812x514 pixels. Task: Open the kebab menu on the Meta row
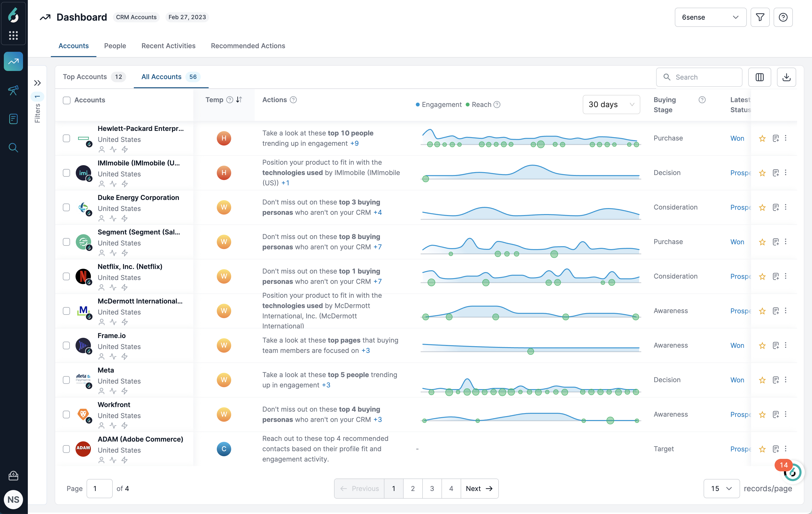(x=786, y=380)
